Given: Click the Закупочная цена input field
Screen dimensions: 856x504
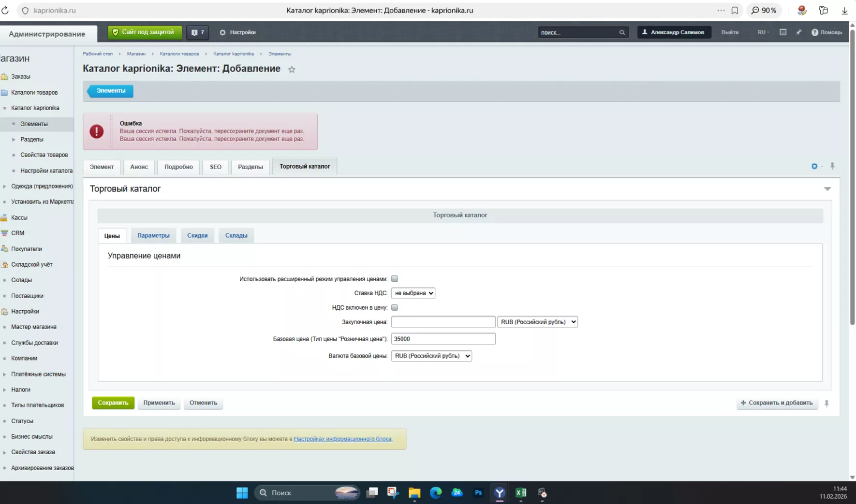Looking at the screenshot, I should (443, 322).
